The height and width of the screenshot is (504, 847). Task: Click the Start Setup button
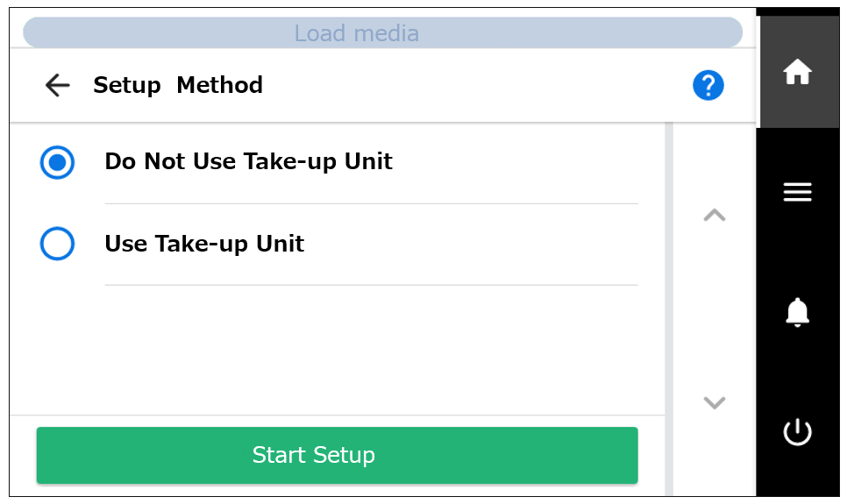[337, 455]
